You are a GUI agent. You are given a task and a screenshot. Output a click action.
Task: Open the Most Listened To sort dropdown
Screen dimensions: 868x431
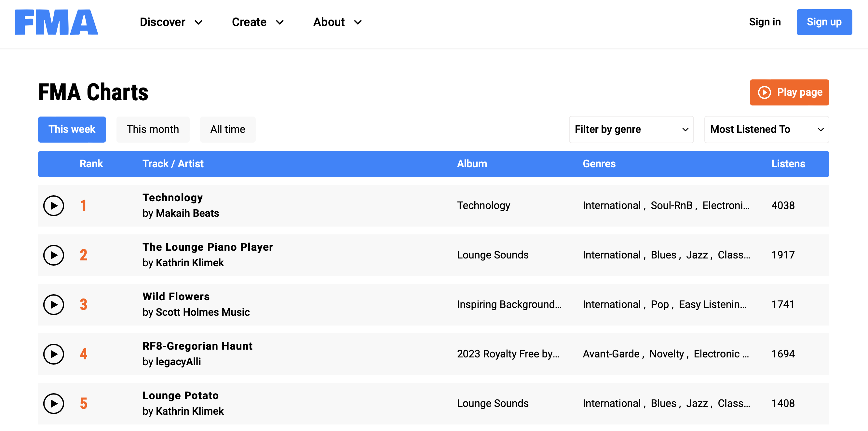[766, 129]
